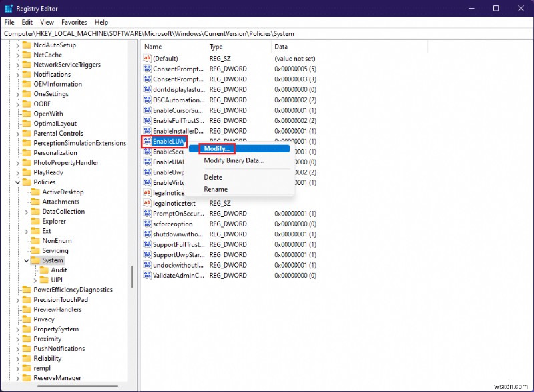Select the Servicing tree item
The width and height of the screenshot is (534, 392).
[55, 250]
